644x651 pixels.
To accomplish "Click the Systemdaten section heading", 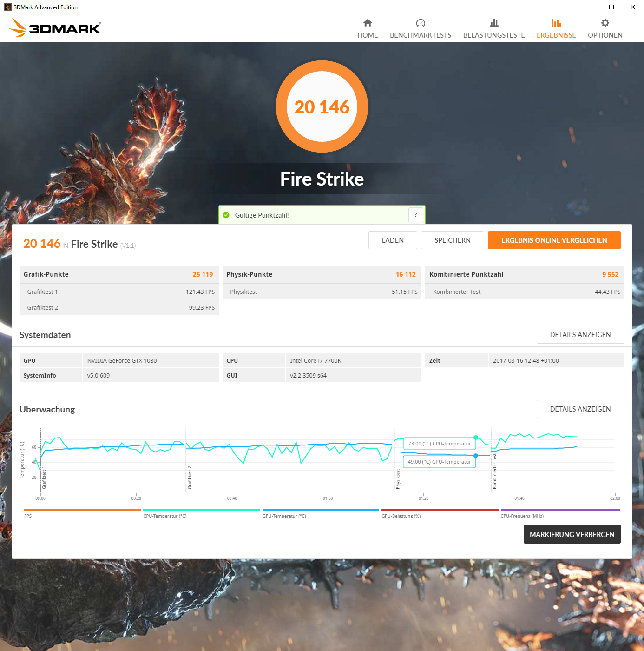I will click(x=45, y=335).
